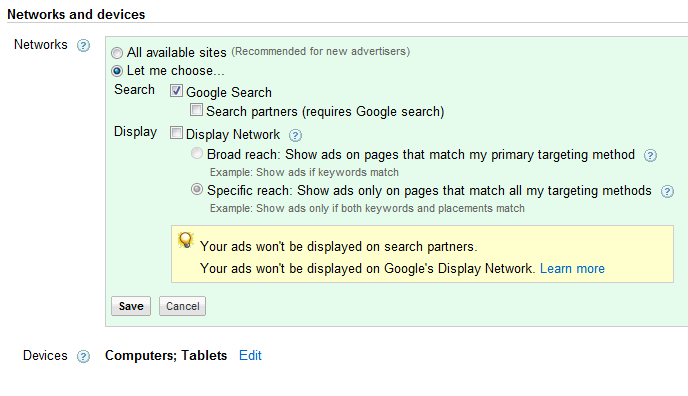The height and width of the screenshot is (396, 688).
Task: Click Edit next to Computers; Tablets
Action: click(x=250, y=355)
